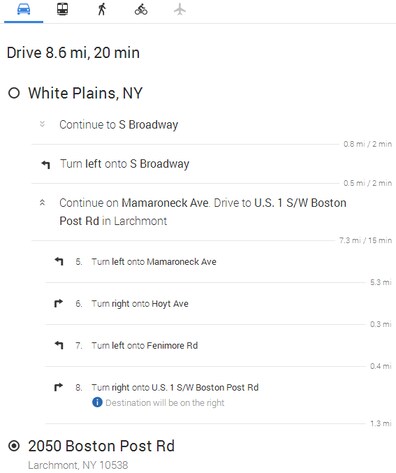Click the 2050 Boston Post Rd destination marker
Screen dimensions: 396x473
tap(14, 446)
